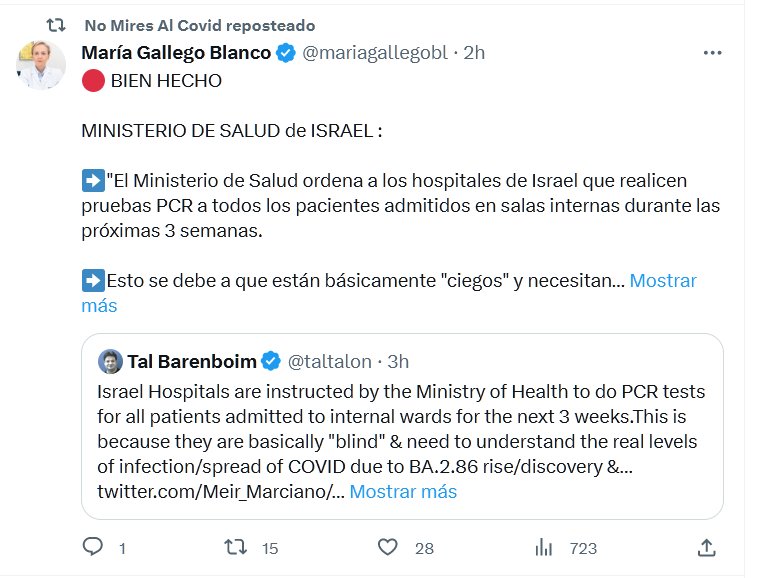Repost this tweet using the retweet icon
The width and height of the screenshot is (758, 578).
[236, 547]
